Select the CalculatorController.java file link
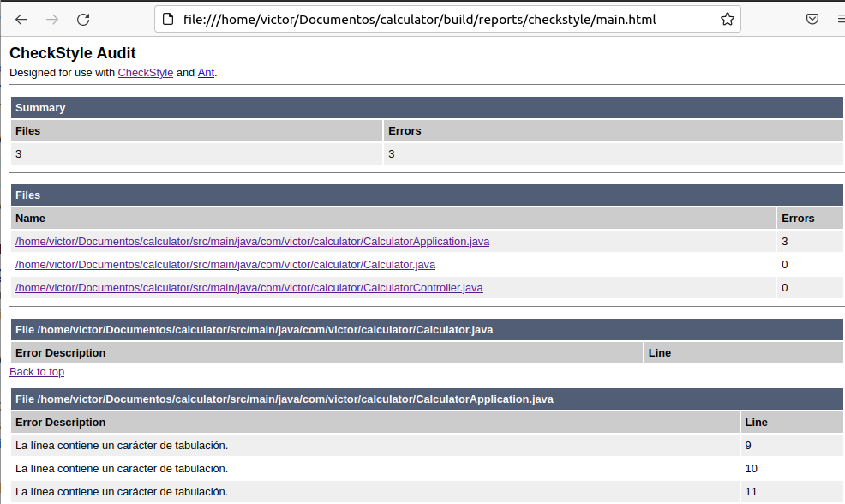Image resolution: width=845 pixels, height=504 pixels. 249,288
